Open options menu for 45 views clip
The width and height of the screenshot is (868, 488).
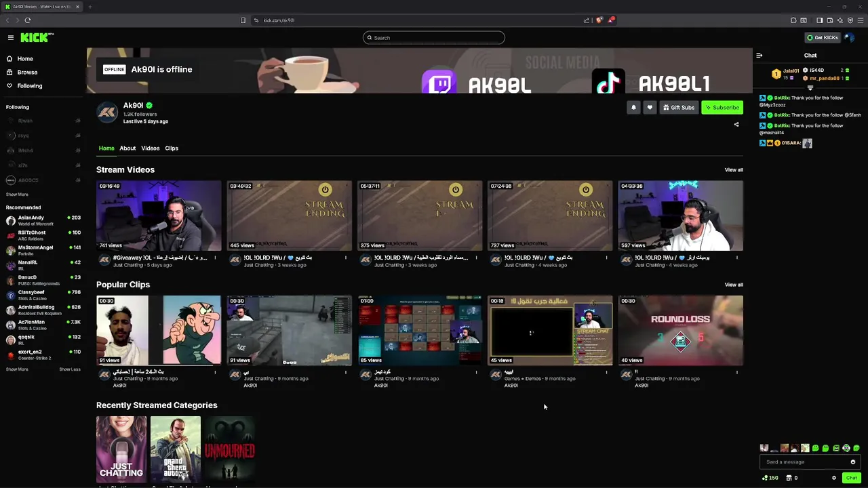click(x=607, y=372)
